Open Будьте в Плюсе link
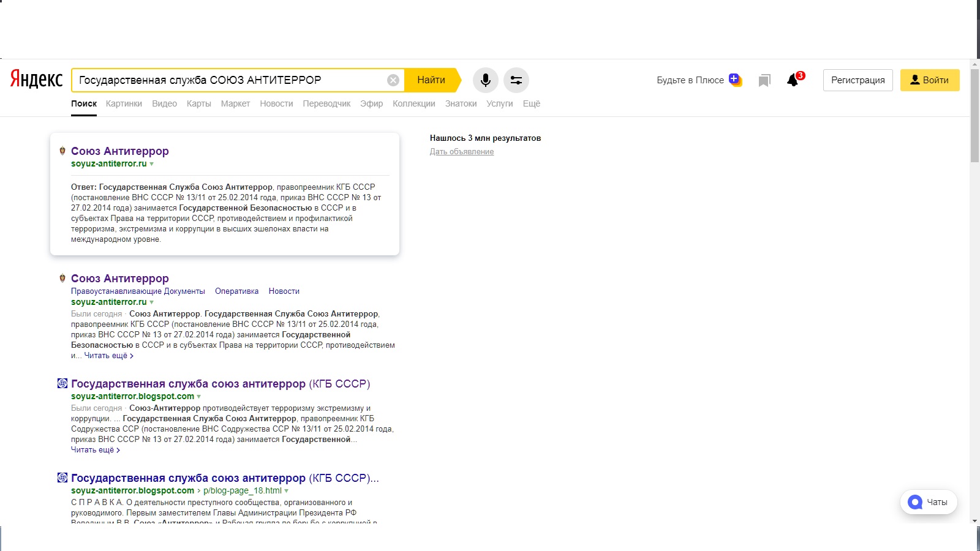The height and width of the screenshot is (551, 980). [x=690, y=80]
